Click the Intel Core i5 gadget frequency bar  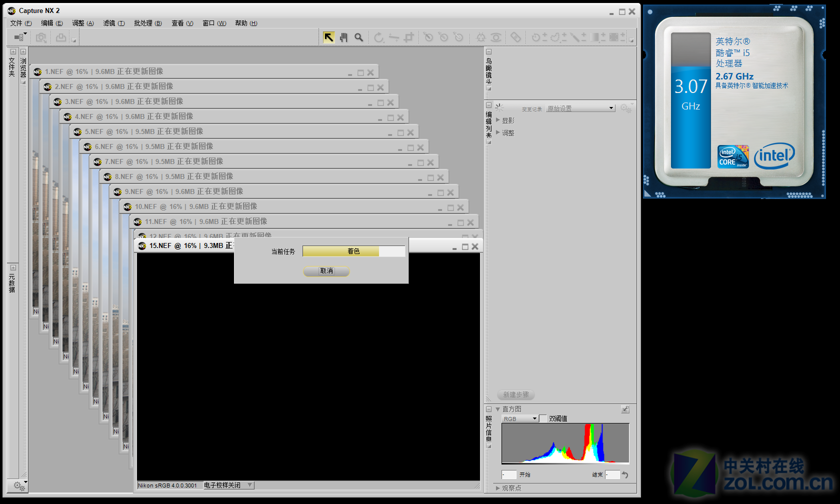[690, 100]
